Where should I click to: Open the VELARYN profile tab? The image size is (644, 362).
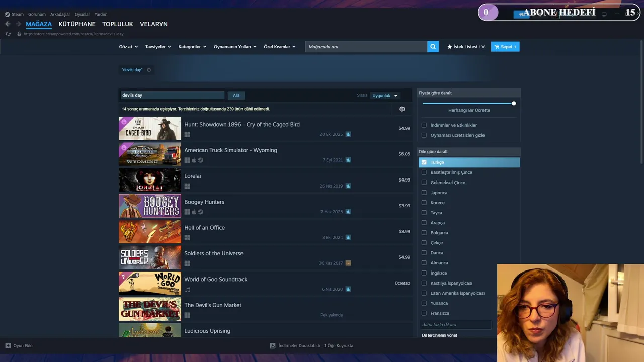(x=153, y=24)
